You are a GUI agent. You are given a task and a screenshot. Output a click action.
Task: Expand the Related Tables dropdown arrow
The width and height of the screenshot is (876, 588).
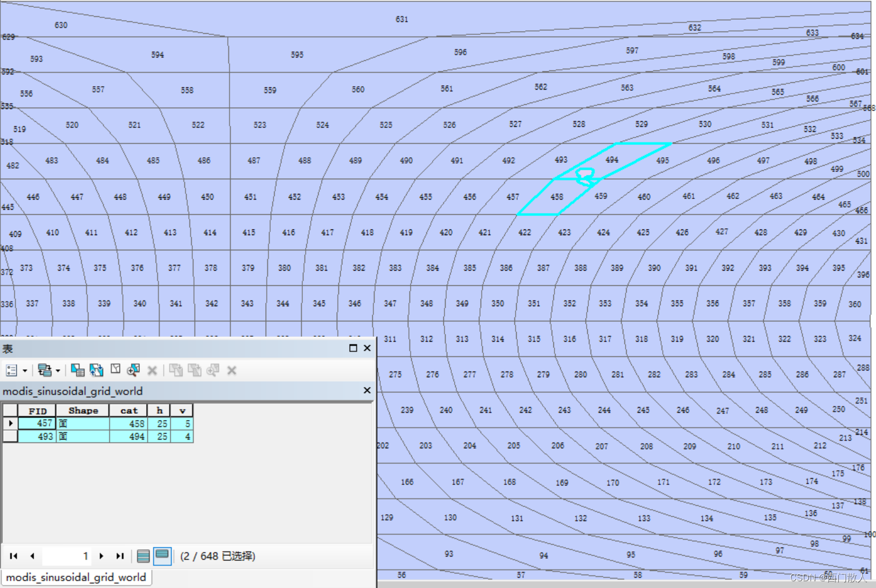(58, 370)
